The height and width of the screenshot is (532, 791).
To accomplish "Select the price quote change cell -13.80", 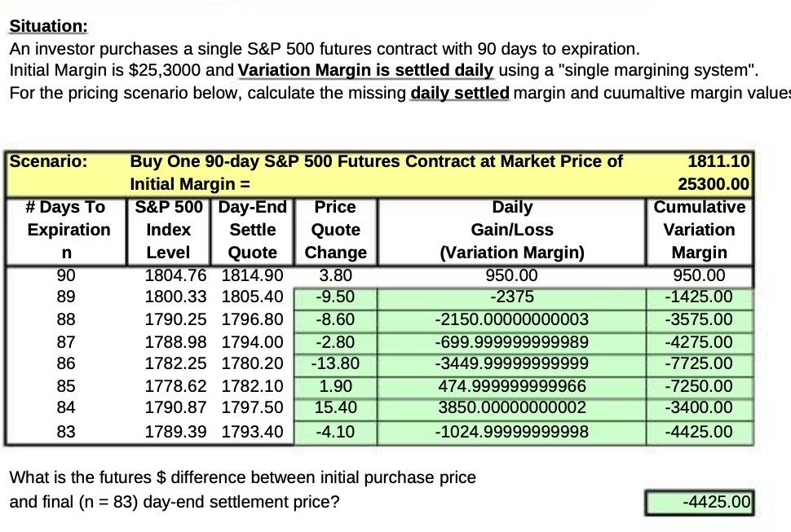I will (x=335, y=363).
